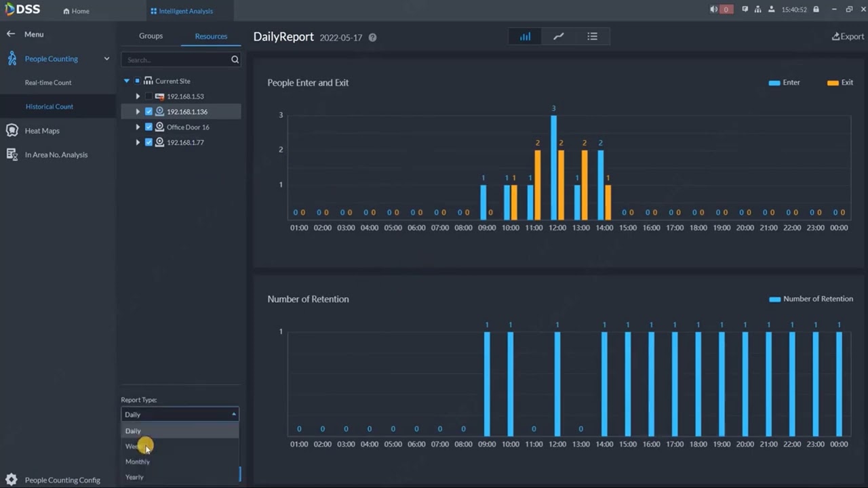Viewport: 868px width, 488px height.
Task: Expand the 192.168.1.77 node
Action: coord(138,142)
